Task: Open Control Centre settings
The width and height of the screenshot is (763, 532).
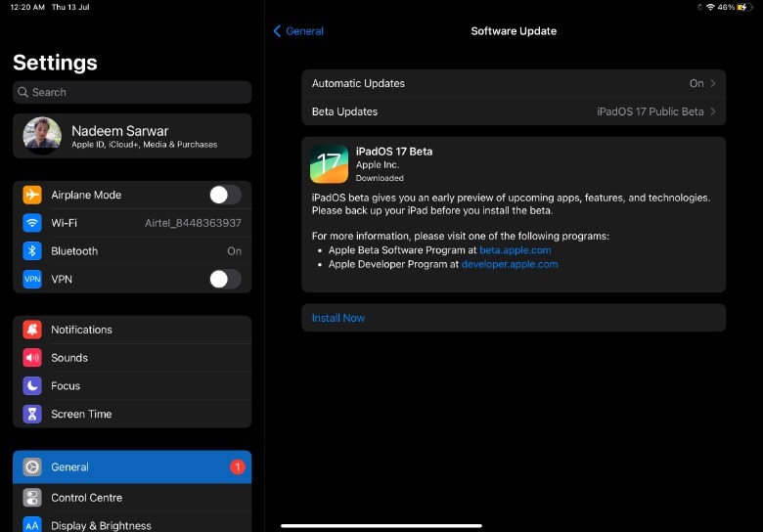Action: 132,498
